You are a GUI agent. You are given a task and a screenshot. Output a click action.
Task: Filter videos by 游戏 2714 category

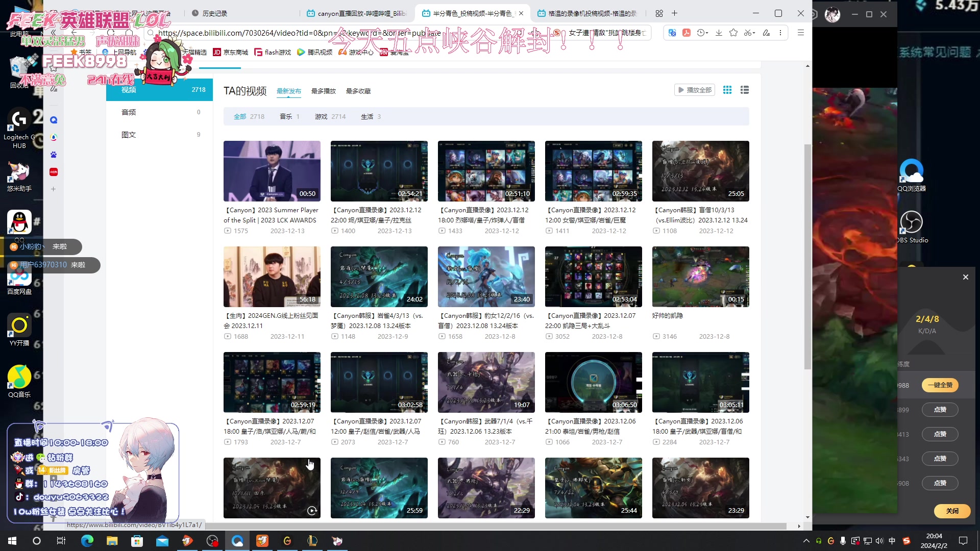[x=330, y=117]
